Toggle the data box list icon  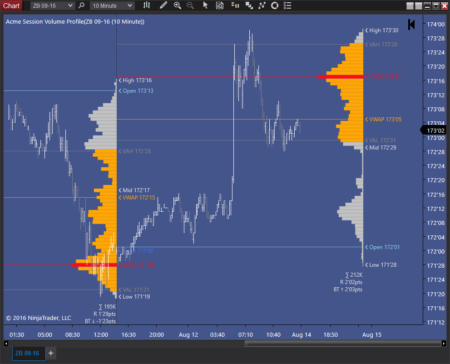point(288,5)
